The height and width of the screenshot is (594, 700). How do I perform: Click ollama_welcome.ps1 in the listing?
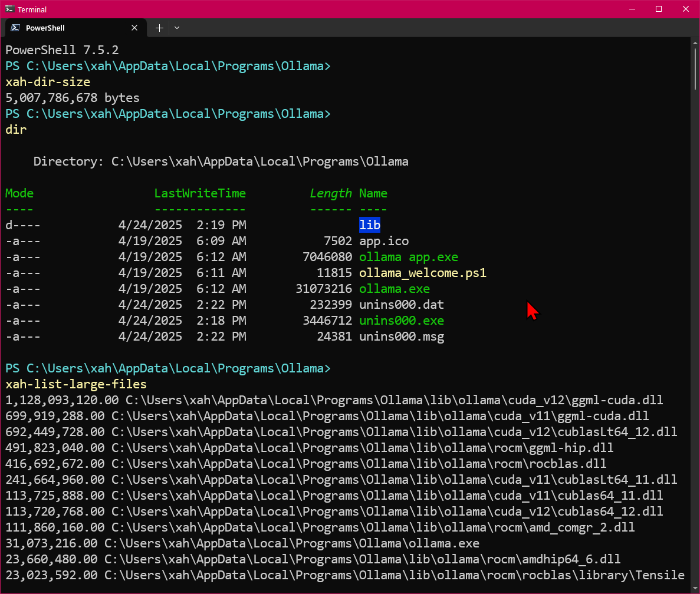click(423, 273)
